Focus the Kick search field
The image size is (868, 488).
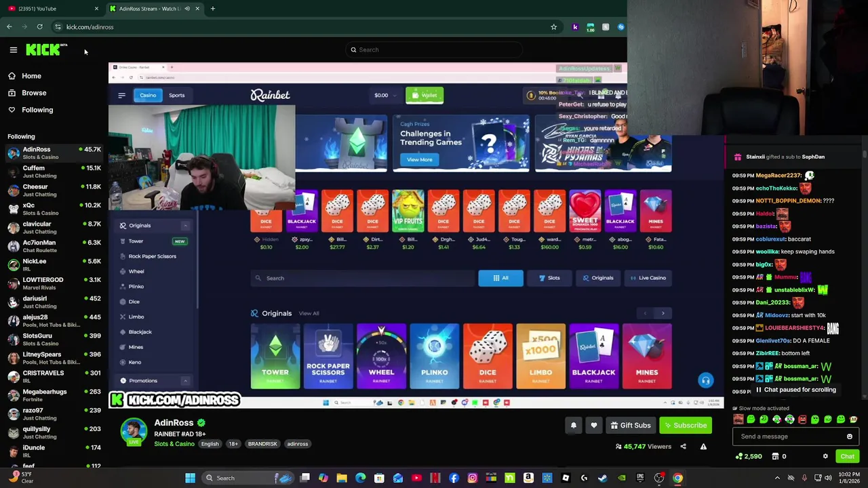[434, 49]
